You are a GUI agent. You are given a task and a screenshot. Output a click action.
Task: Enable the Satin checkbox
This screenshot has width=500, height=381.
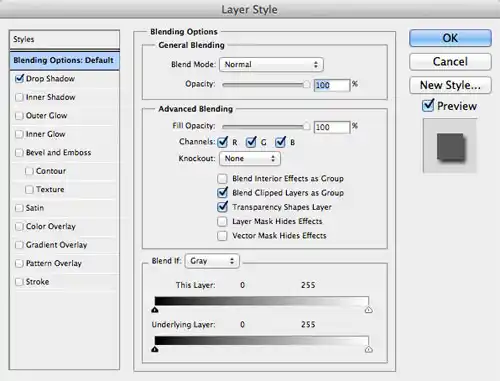[x=19, y=208]
